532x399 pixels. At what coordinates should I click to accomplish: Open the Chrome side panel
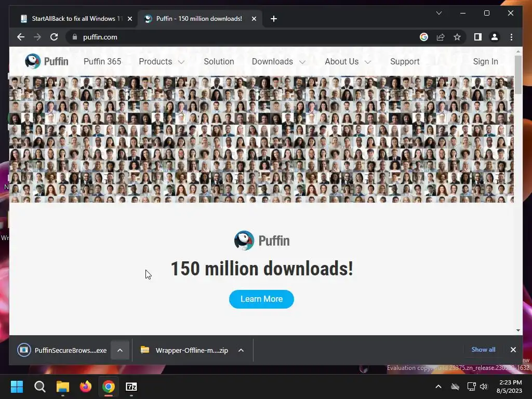tap(478, 37)
